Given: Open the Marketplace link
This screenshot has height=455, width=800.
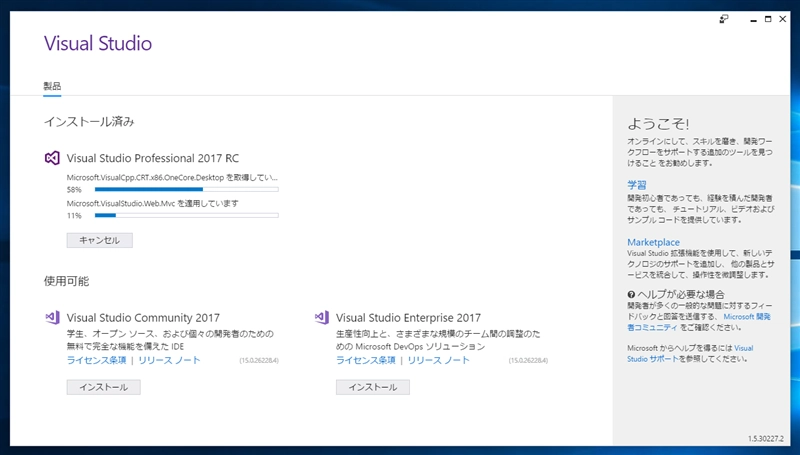Looking at the screenshot, I should pos(654,242).
